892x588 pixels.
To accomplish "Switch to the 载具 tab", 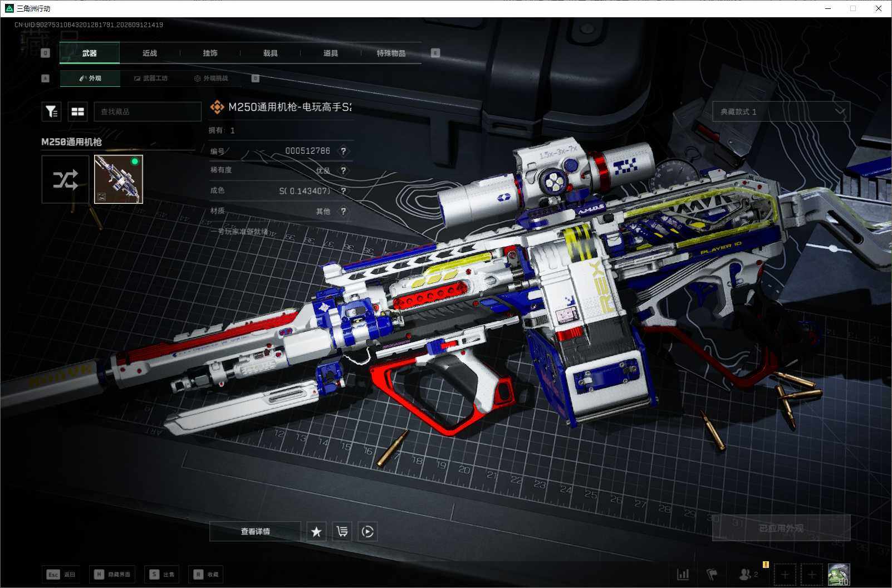I will [270, 53].
